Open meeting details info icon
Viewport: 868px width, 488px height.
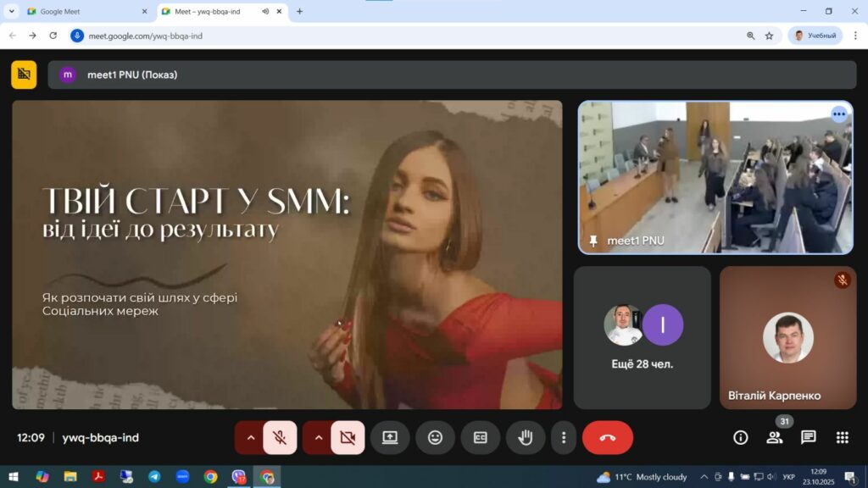[741, 437]
